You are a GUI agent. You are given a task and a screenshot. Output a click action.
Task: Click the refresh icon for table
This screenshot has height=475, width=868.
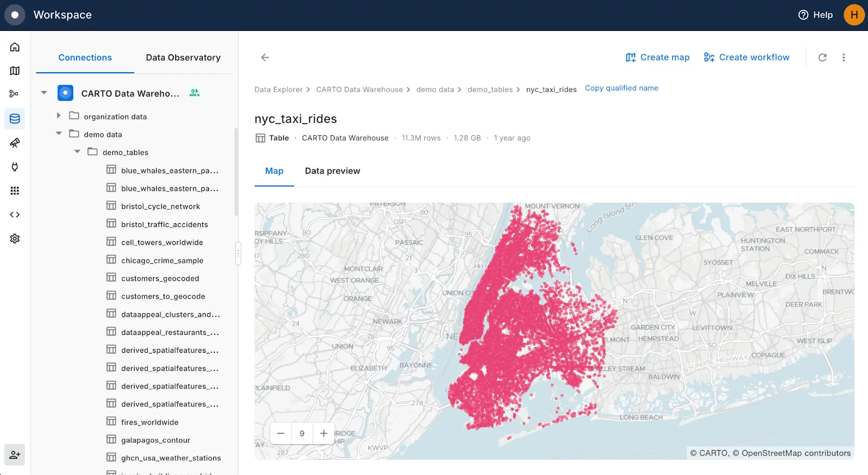822,58
